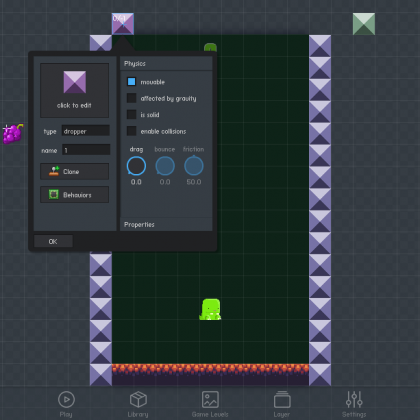Click the type field containing dropper
This screenshot has width=420, height=420.
point(86,131)
